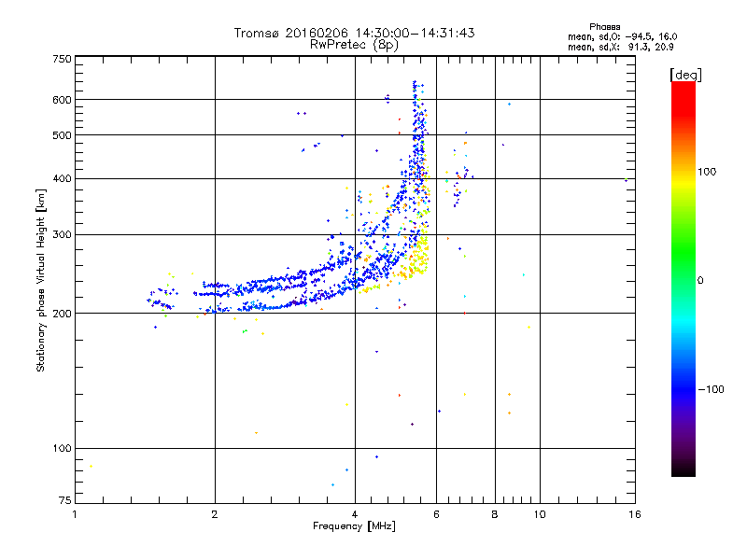Click the y-axis tick label '600'
The width and height of the screenshot is (747, 560).
pos(62,100)
